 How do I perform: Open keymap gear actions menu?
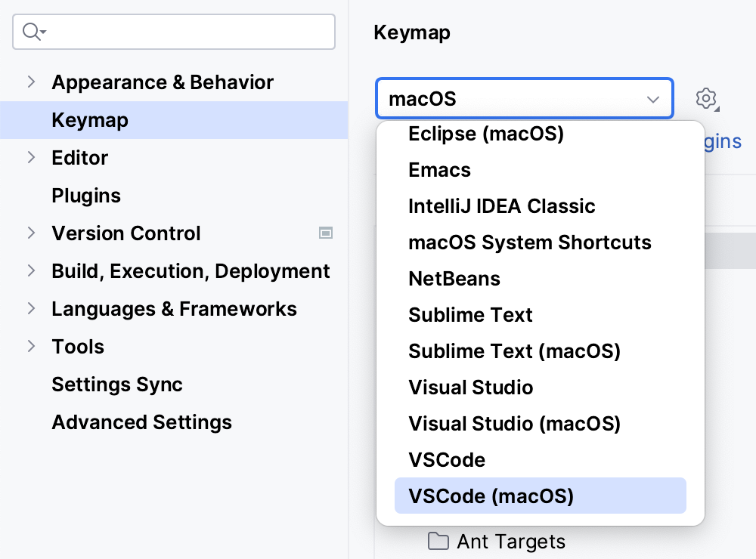coord(707,99)
